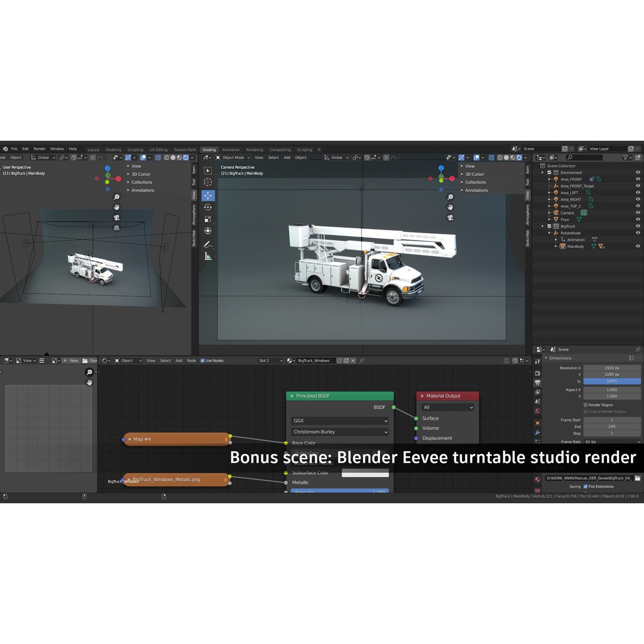Open the Render properties tab icon
Image resolution: width=644 pixels, height=644 pixels.
coord(538,373)
